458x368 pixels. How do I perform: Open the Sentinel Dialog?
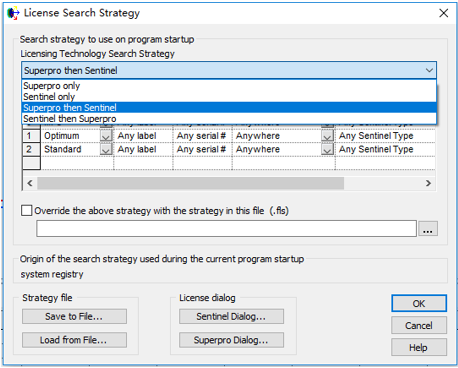[x=231, y=316]
